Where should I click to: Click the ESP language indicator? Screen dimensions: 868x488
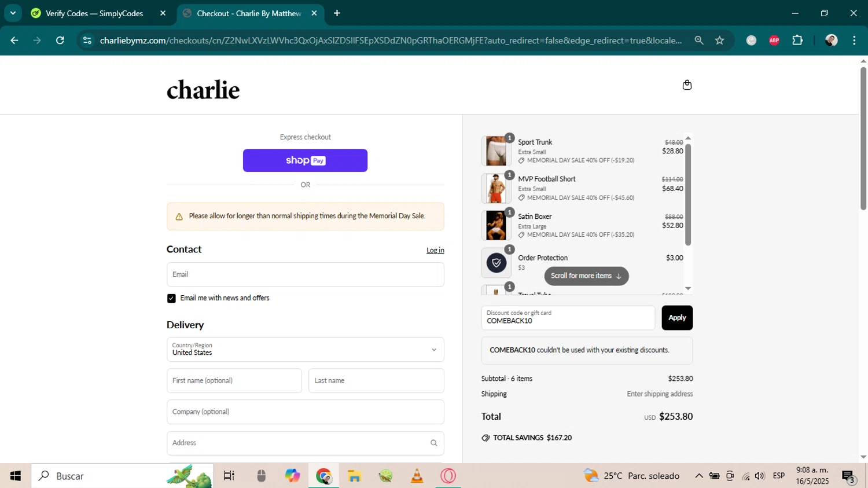[x=779, y=476]
